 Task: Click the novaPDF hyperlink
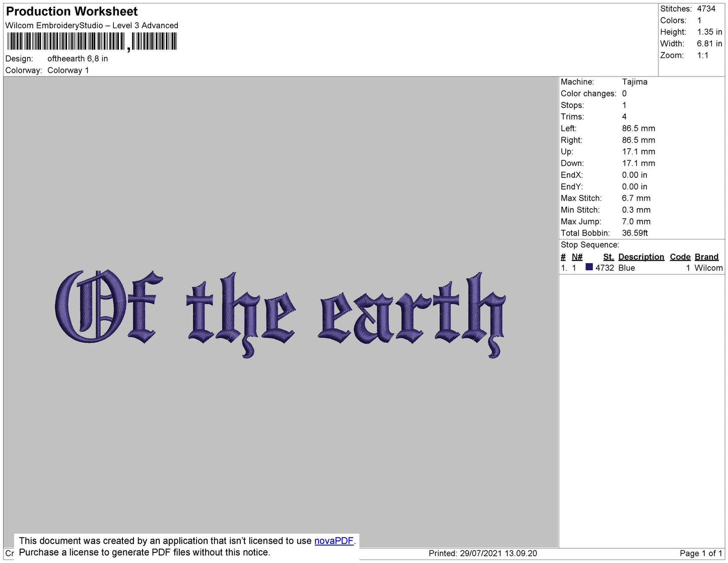(x=334, y=541)
